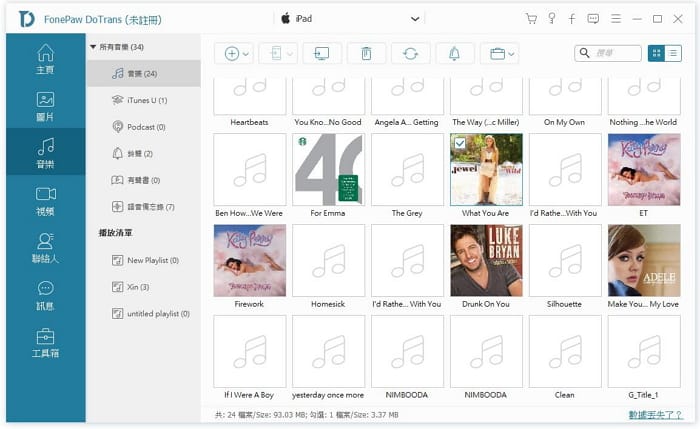
Task: Click the Refresh toolbar icon
Action: pyautogui.click(x=410, y=54)
